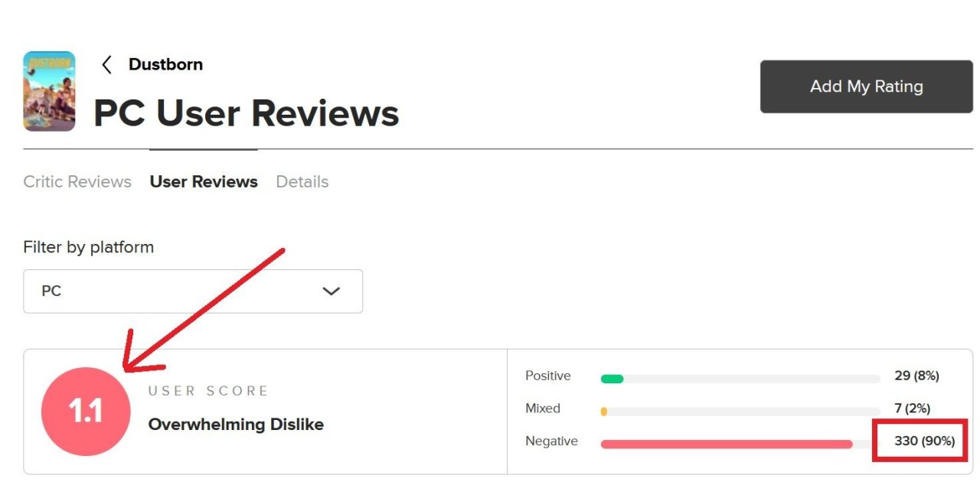Click the red 1.1 user score circle

point(86,412)
